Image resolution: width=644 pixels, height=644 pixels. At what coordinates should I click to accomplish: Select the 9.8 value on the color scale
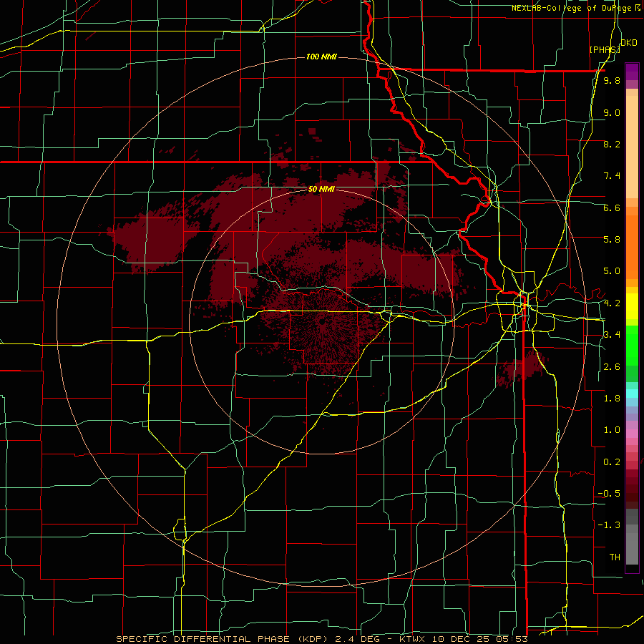pyautogui.click(x=612, y=81)
